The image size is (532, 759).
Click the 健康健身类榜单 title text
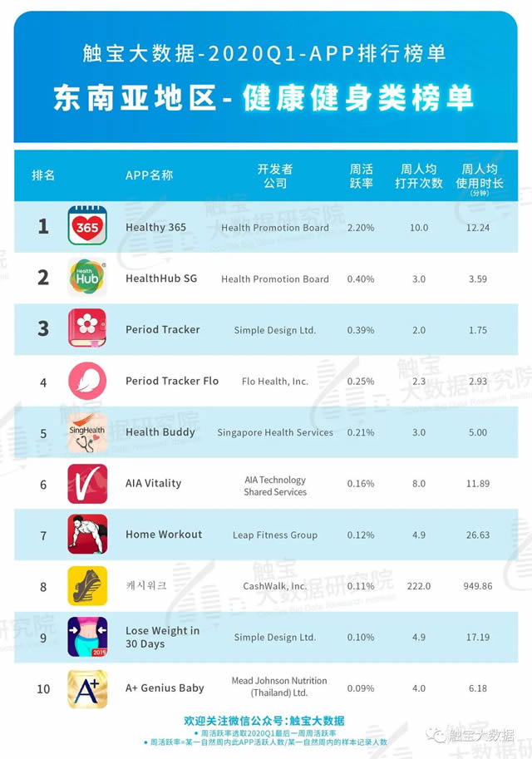pos(358,97)
